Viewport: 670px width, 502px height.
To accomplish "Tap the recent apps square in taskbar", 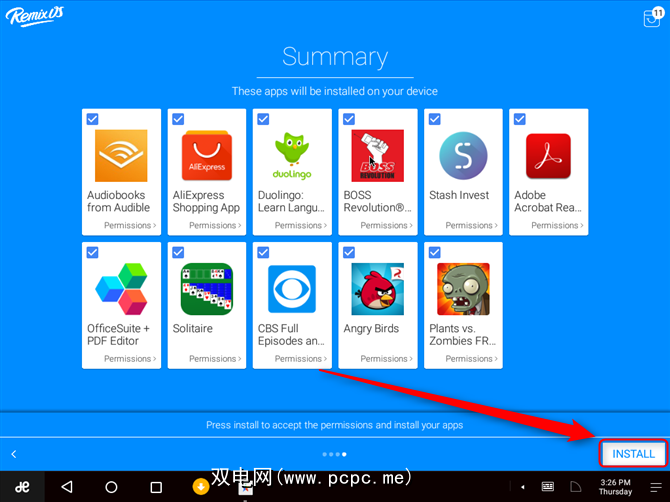I will click(x=156, y=487).
